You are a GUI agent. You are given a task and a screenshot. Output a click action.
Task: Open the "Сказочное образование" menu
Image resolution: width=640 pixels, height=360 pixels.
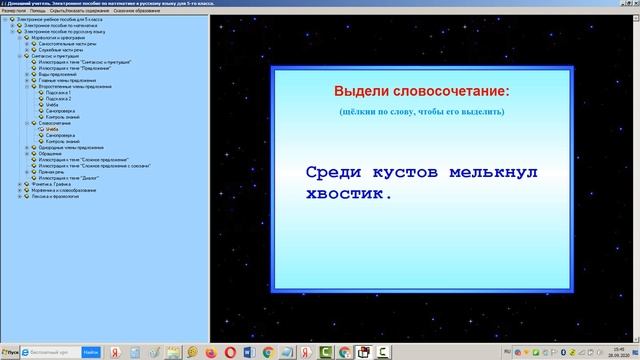(x=137, y=11)
